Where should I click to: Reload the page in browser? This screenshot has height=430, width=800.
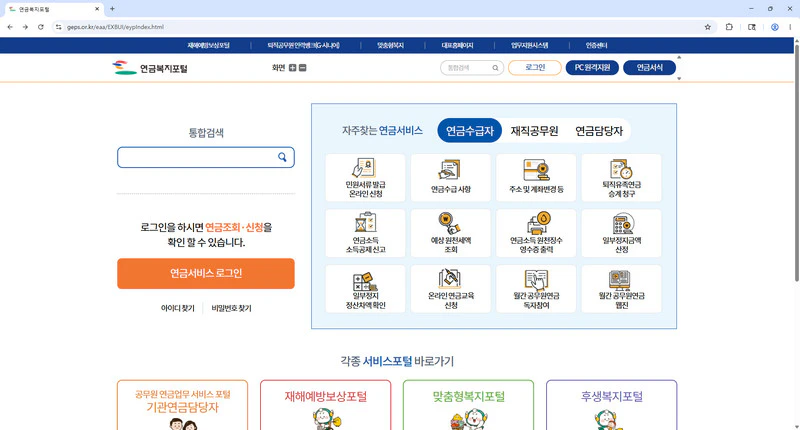41,27
